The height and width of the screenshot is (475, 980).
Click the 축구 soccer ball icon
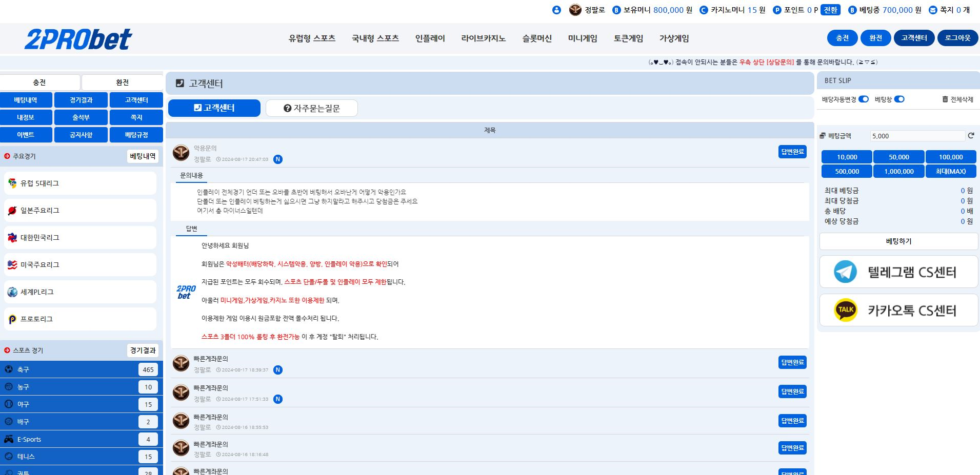pos(9,369)
